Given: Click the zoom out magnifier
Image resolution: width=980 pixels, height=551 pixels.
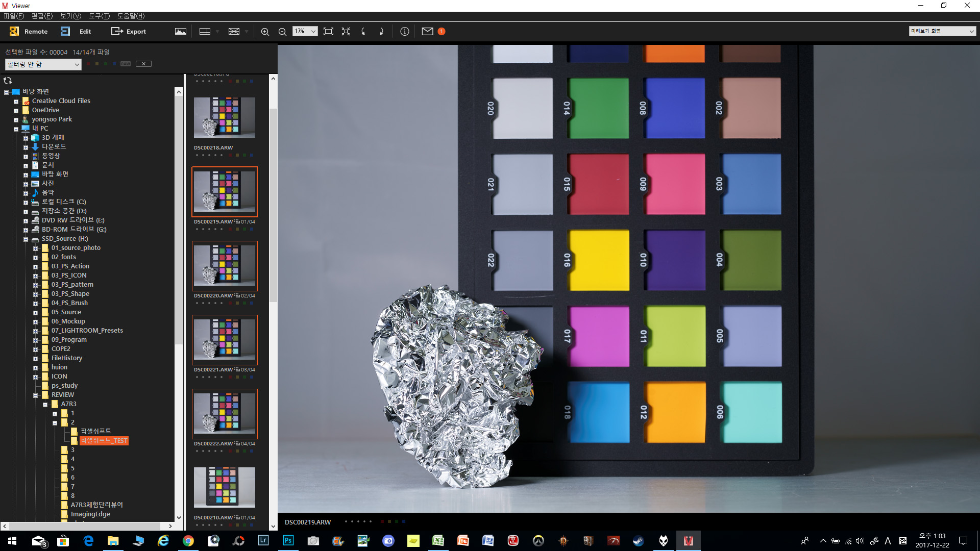Looking at the screenshot, I should click(282, 32).
